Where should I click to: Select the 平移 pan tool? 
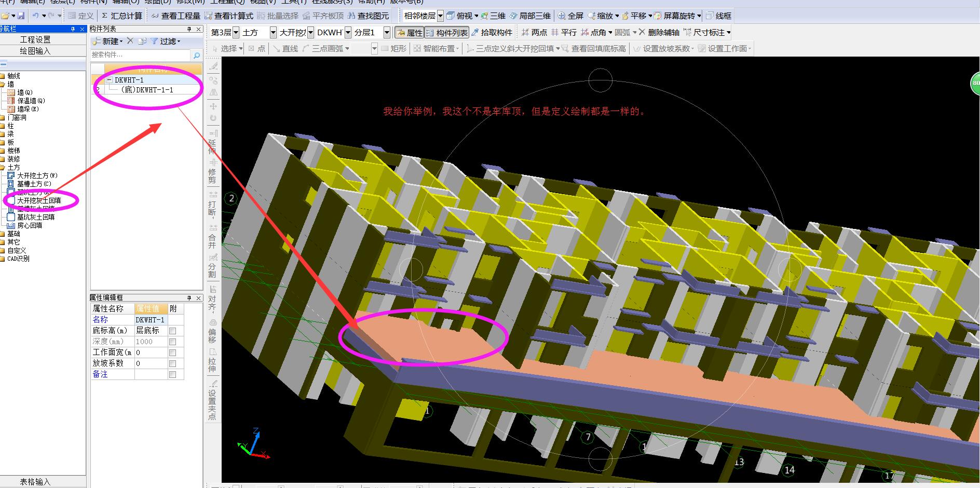634,16
